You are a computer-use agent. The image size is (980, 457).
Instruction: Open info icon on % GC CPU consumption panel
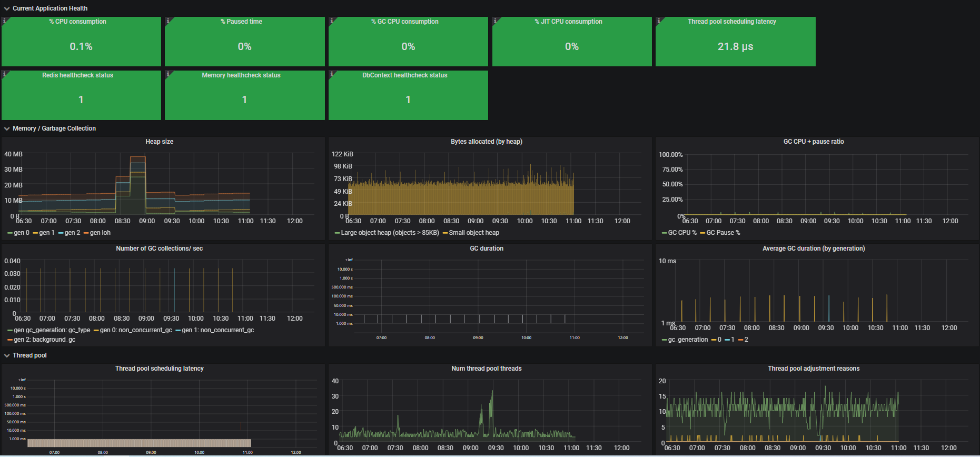coord(331,21)
